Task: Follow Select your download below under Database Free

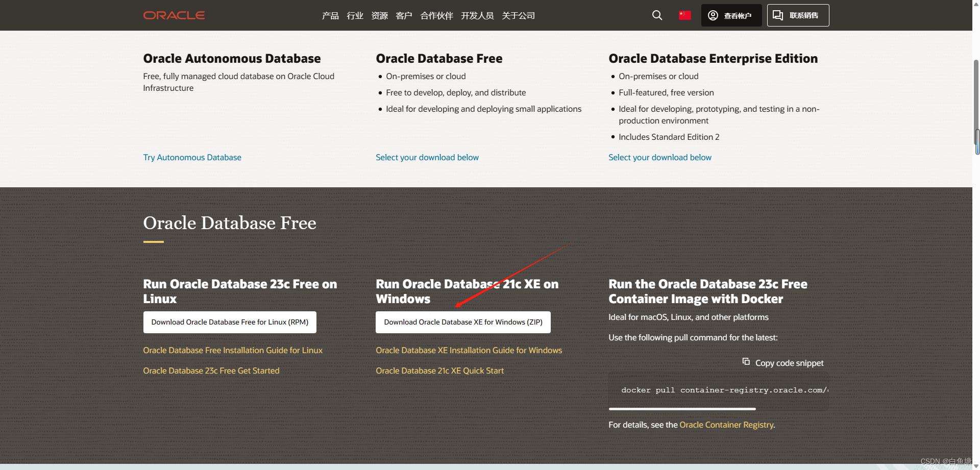Action: pyautogui.click(x=427, y=157)
